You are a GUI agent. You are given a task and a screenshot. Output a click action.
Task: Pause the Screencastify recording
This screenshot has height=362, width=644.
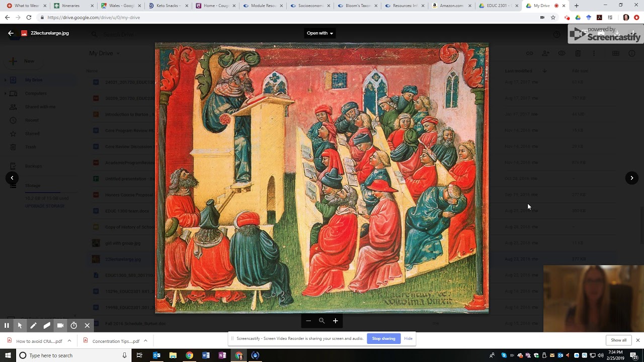7,326
